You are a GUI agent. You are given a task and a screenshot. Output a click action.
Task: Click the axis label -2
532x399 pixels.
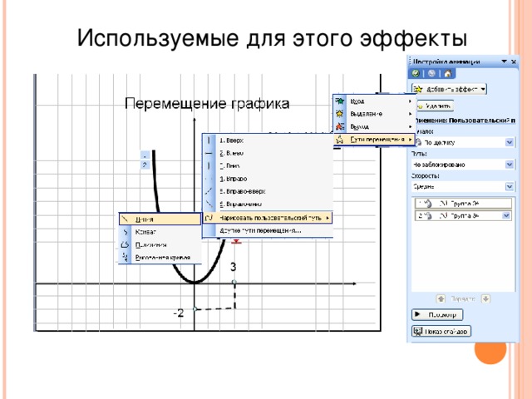tap(179, 313)
